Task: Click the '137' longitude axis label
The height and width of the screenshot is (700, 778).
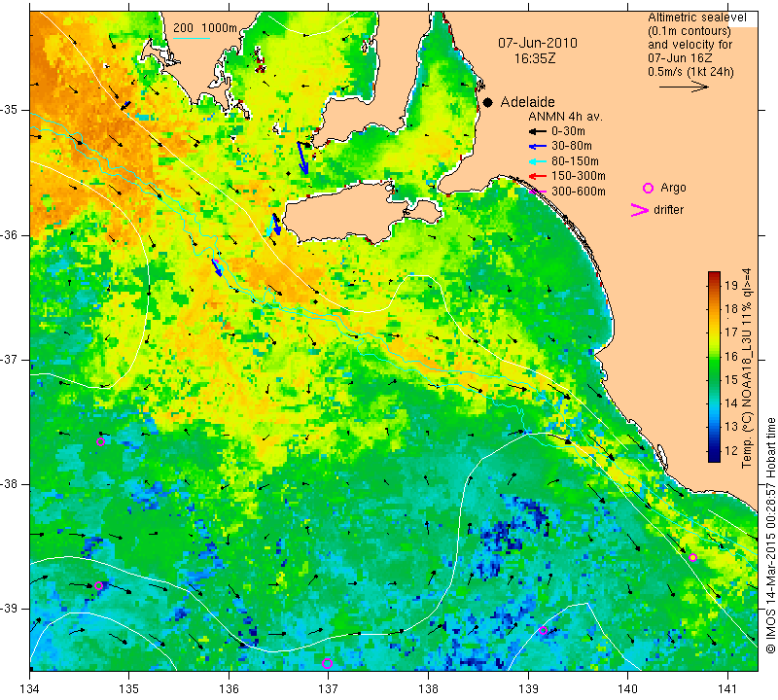Action: (329, 688)
